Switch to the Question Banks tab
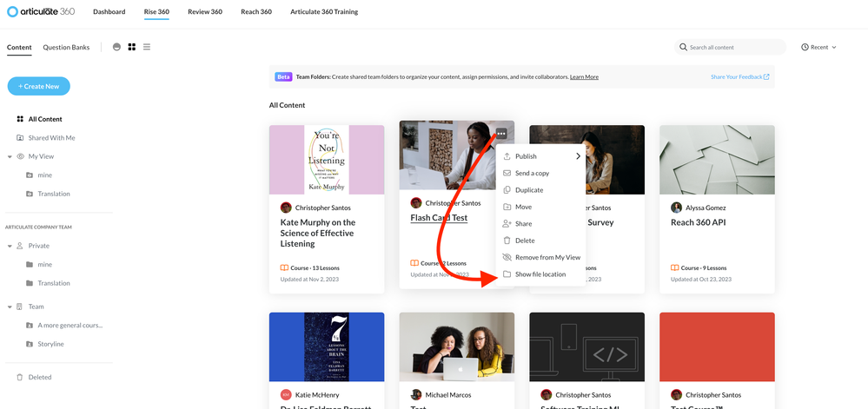This screenshot has height=409, width=868. pyautogui.click(x=66, y=47)
